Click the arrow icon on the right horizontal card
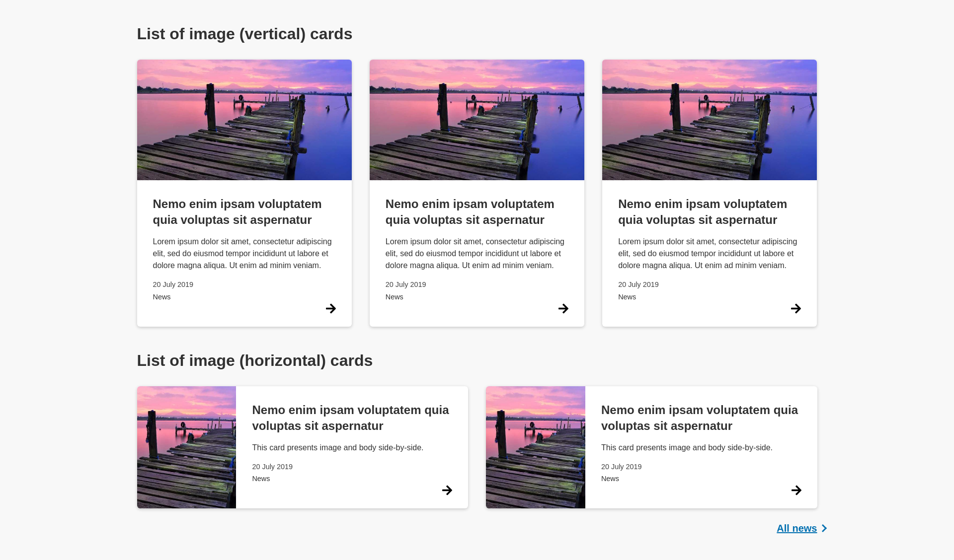The image size is (954, 560). pyautogui.click(x=796, y=490)
